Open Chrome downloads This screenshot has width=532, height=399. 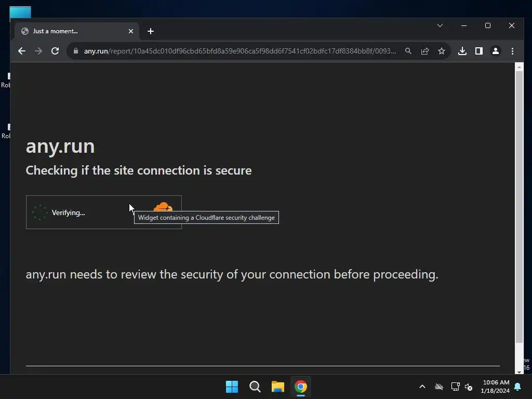(462, 51)
